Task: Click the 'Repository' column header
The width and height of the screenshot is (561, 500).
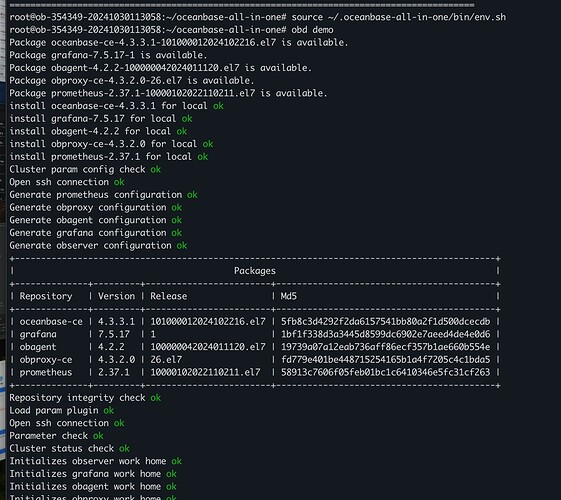Action: [46, 296]
